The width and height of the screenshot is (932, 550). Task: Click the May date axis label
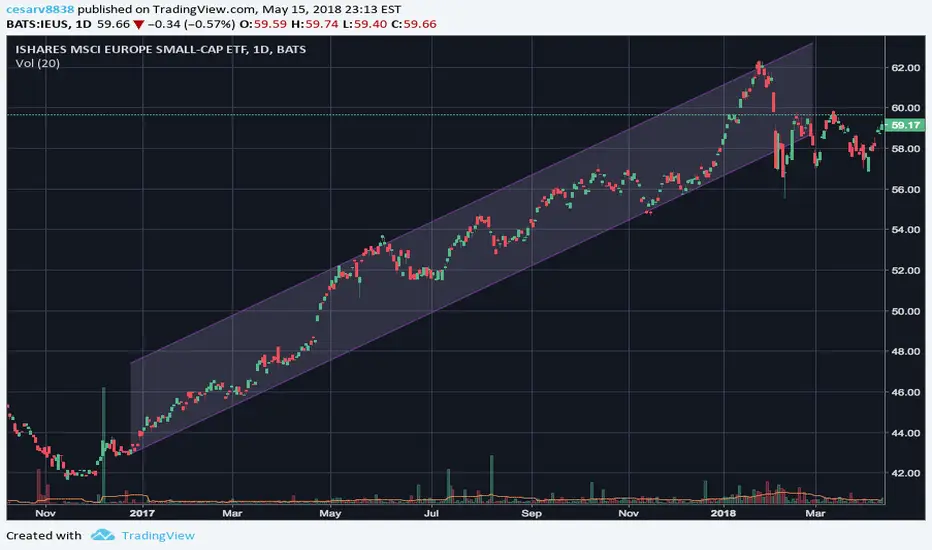(330, 513)
